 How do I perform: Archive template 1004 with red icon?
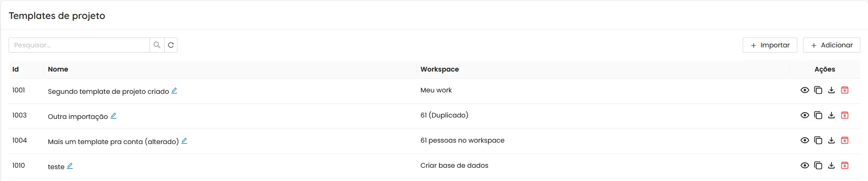[845, 140]
